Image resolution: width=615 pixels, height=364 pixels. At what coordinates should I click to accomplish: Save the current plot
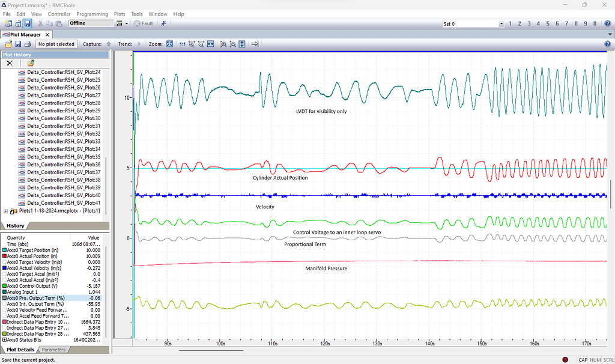click(x=18, y=44)
